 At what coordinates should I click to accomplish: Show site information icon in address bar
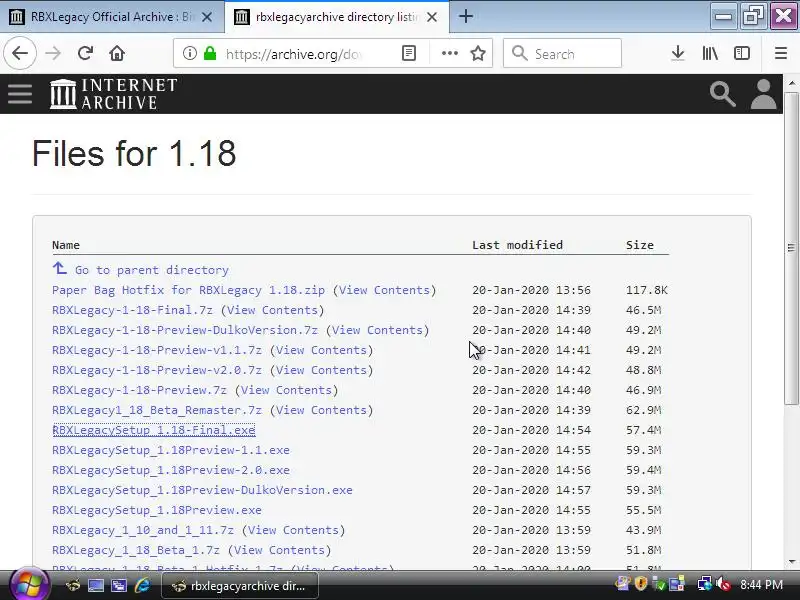tap(189, 53)
